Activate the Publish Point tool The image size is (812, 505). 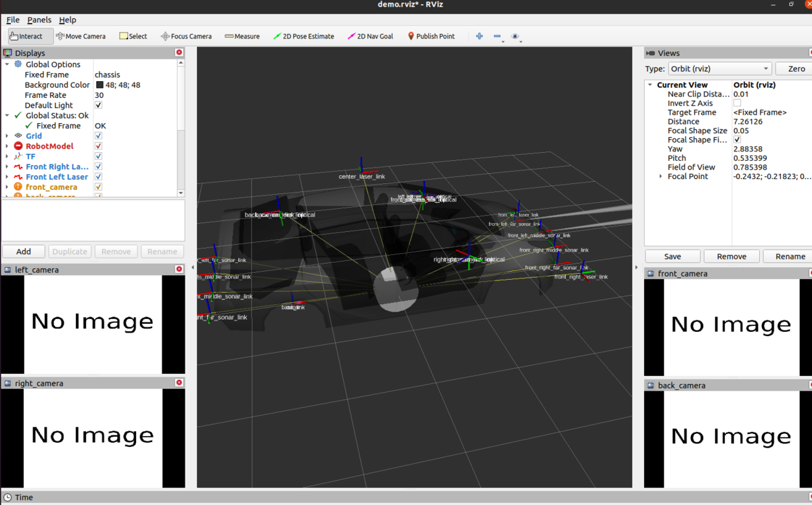pos(431,37)
